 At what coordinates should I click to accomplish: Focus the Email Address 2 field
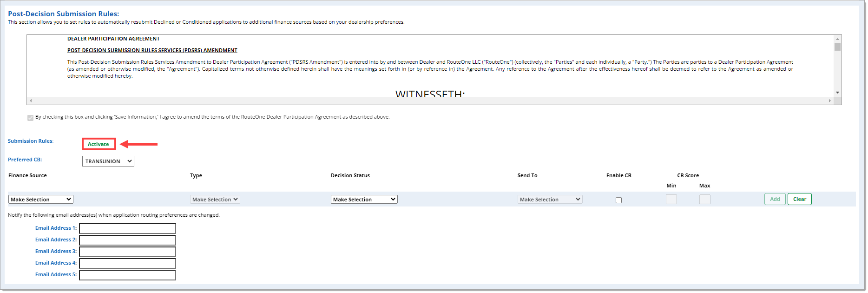click(127, 240)
